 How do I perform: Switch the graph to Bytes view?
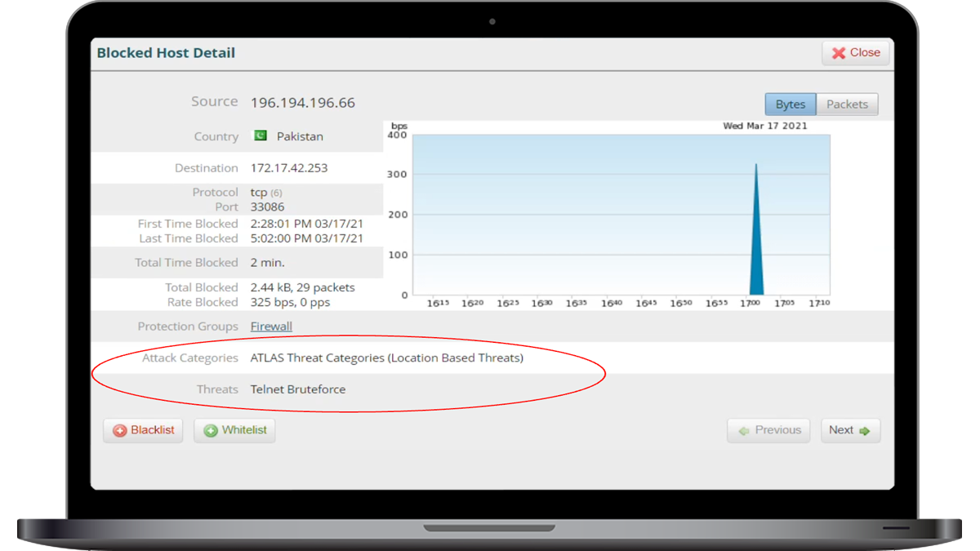(x=790, y=104)
